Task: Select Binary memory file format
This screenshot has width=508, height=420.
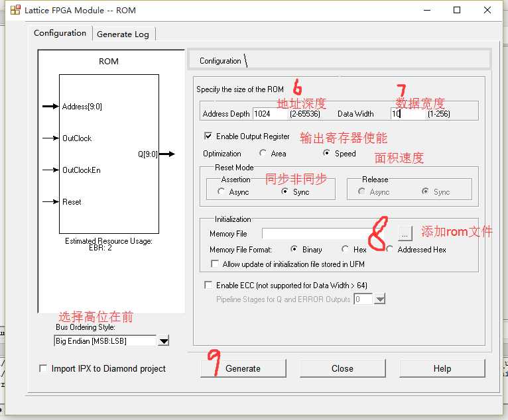Action: (294, 249)
